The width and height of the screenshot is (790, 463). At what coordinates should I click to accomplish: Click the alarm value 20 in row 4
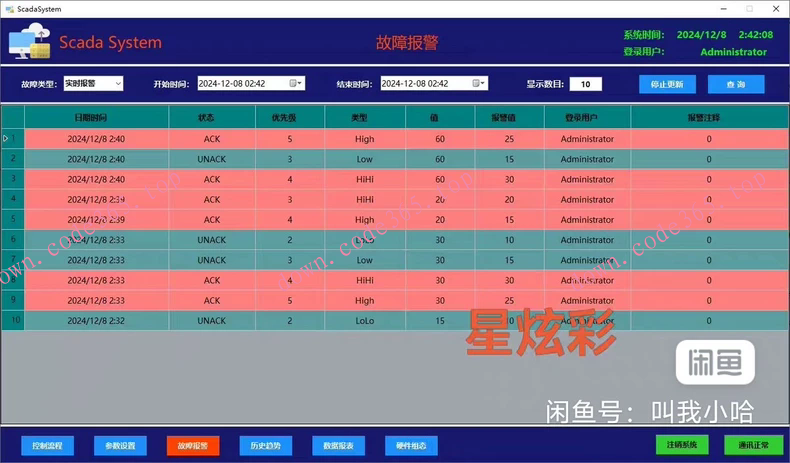pyautogui.click(x=509, y=200)
